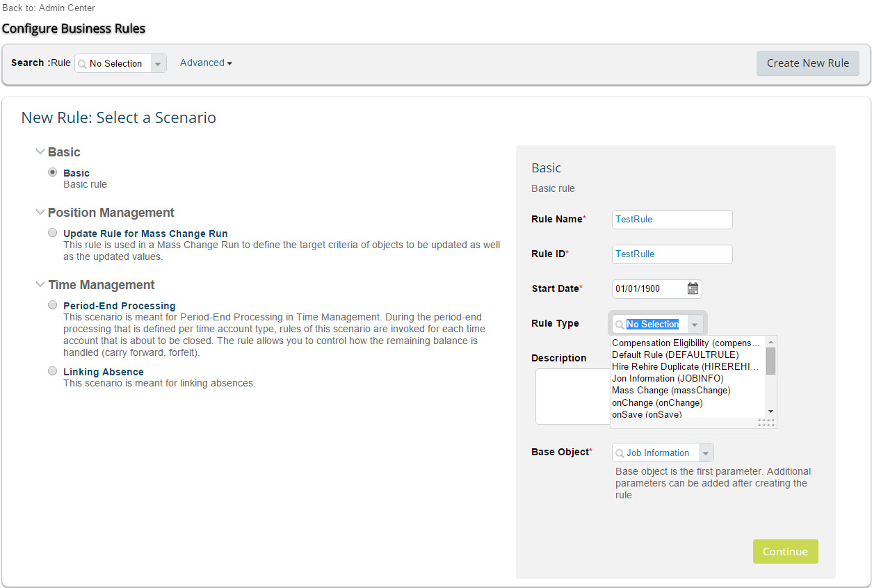Open the Base Object dropdown arrow

[706, 453]
